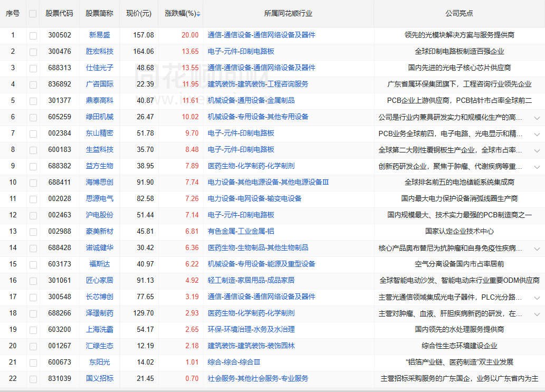This screenshot has height=392, width=545.
Task: Open 医药生物-生物制品-其他生物制品 industry link
Action: point(258,247)
